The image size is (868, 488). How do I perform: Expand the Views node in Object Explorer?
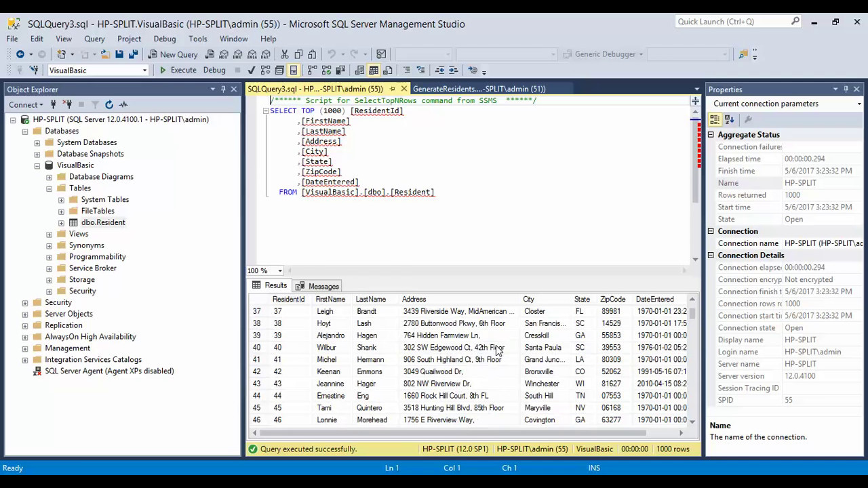pos(49,234)
